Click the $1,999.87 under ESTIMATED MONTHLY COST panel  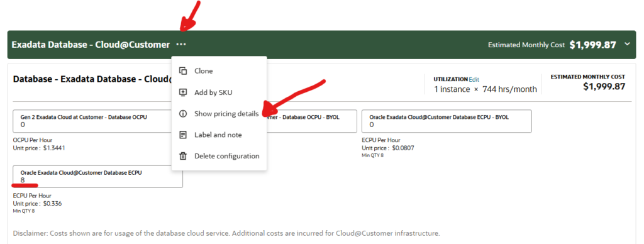tap(604, 86)
